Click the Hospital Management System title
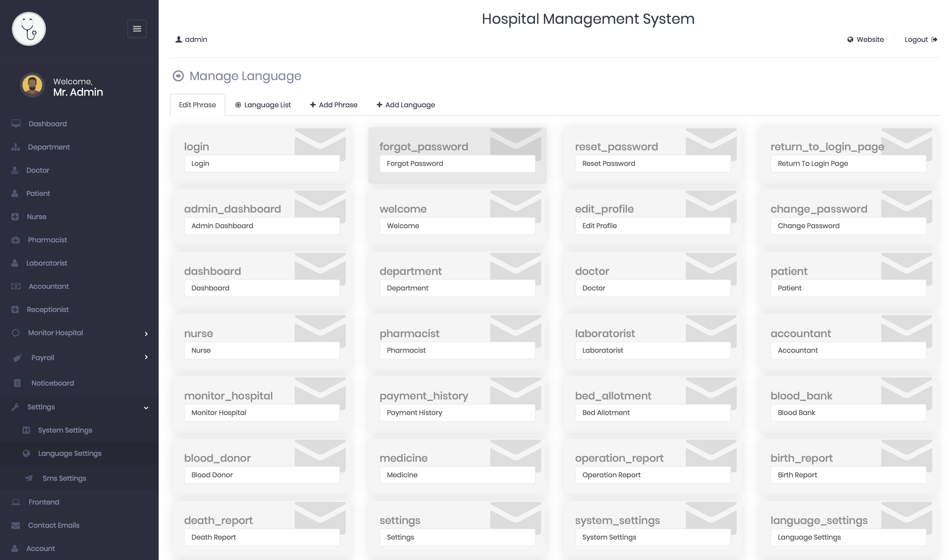 point(588,19)
